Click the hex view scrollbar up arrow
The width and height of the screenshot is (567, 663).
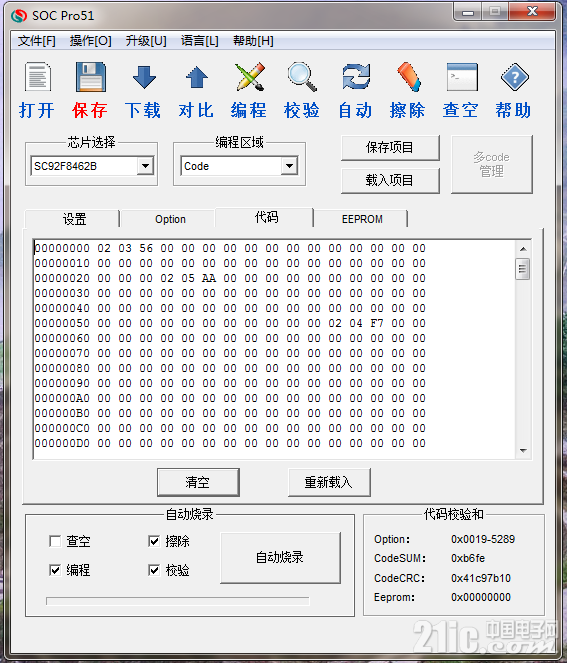[x=523, y=249]
